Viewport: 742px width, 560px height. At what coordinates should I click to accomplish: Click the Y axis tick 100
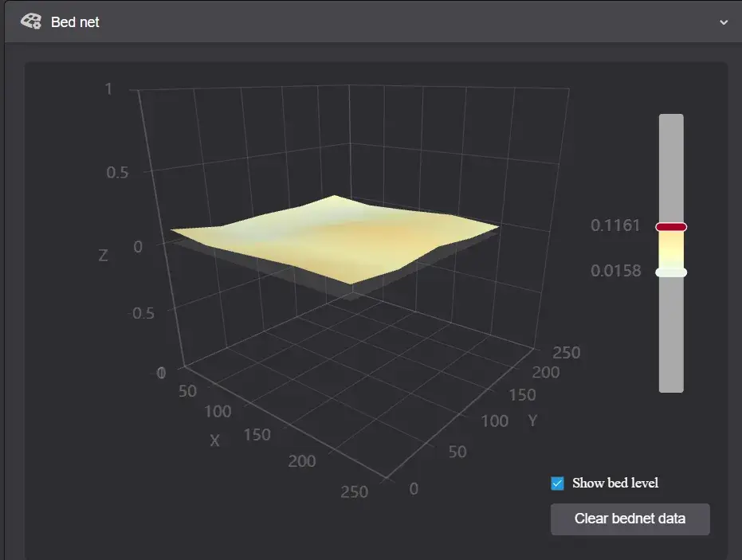click(x=494, y=421)
